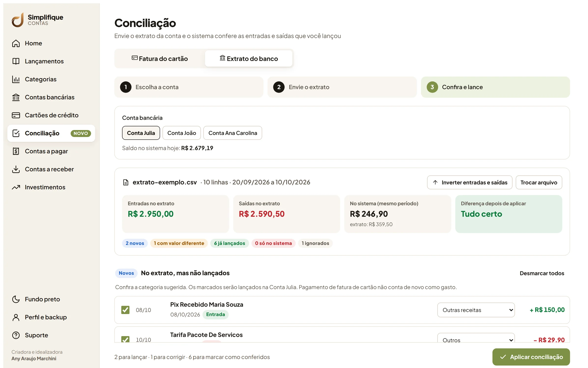Click the Contas a pagar receipt icon
Viewport: 588px width, 368px height.
[16, 151]
